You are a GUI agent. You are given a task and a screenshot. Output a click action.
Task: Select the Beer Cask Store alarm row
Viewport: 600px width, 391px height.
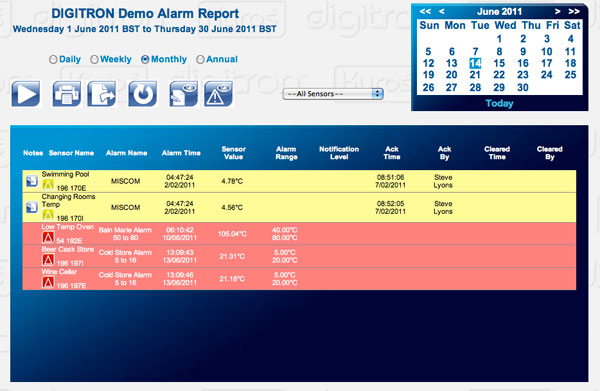click(299, 256)
